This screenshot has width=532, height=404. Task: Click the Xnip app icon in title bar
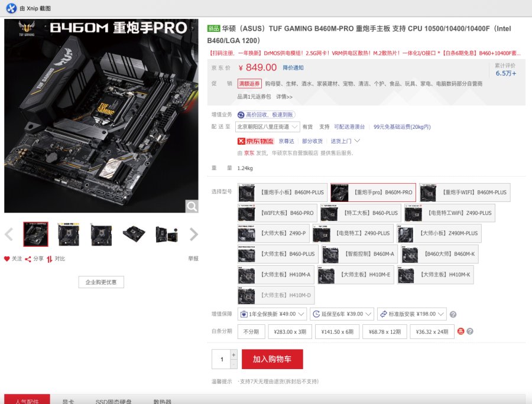11,8
